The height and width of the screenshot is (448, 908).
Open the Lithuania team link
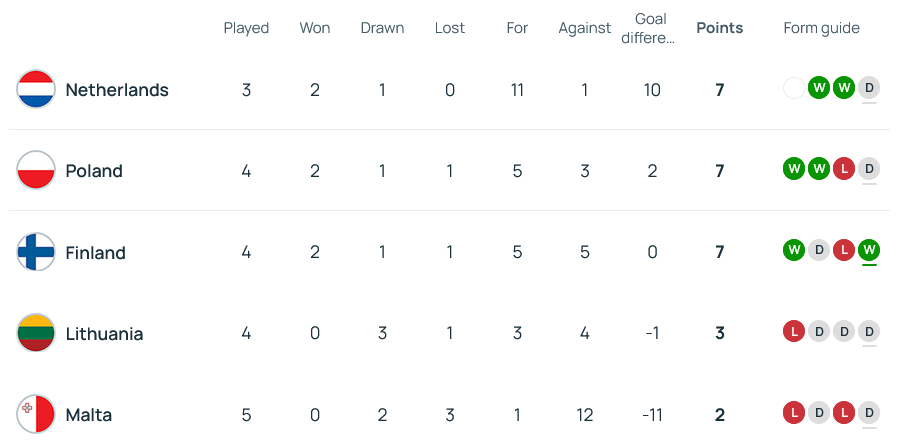coord(104,334)
